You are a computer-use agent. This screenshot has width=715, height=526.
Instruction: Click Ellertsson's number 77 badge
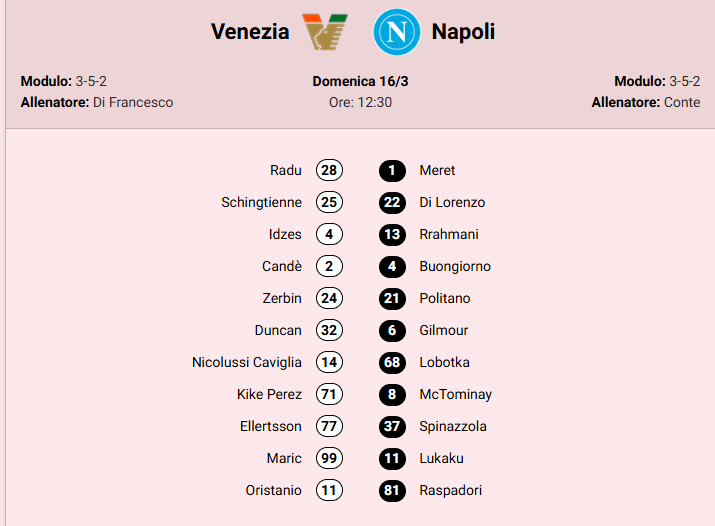click(x=329, y=426)
